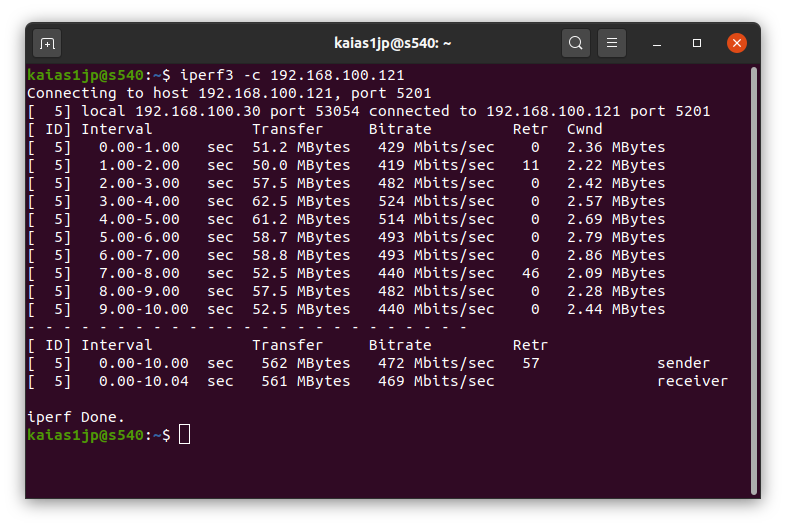Click the 51.2 MBytes transfer value
This screenshot has width=786, height=527.
[301, 147]
